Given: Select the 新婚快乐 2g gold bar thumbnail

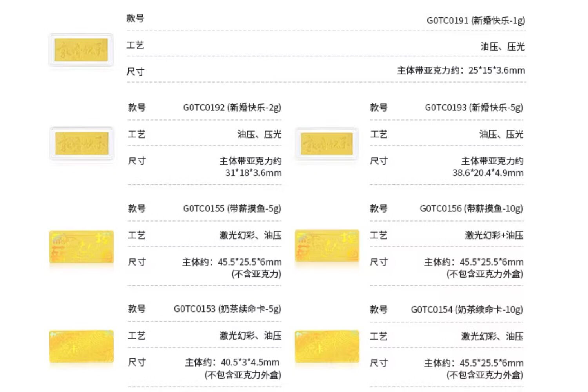Looking at the screenshot, I should (x=82, y=143).
